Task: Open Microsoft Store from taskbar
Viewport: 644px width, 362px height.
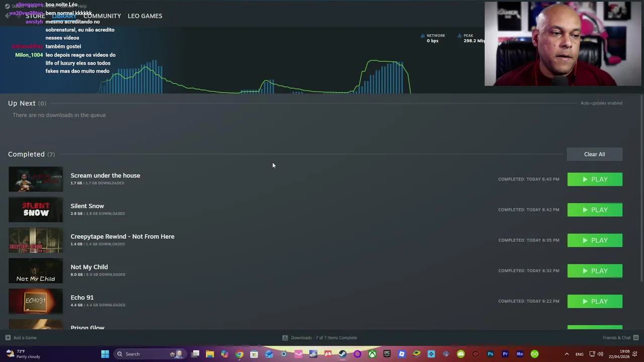Action: point(254,354)
